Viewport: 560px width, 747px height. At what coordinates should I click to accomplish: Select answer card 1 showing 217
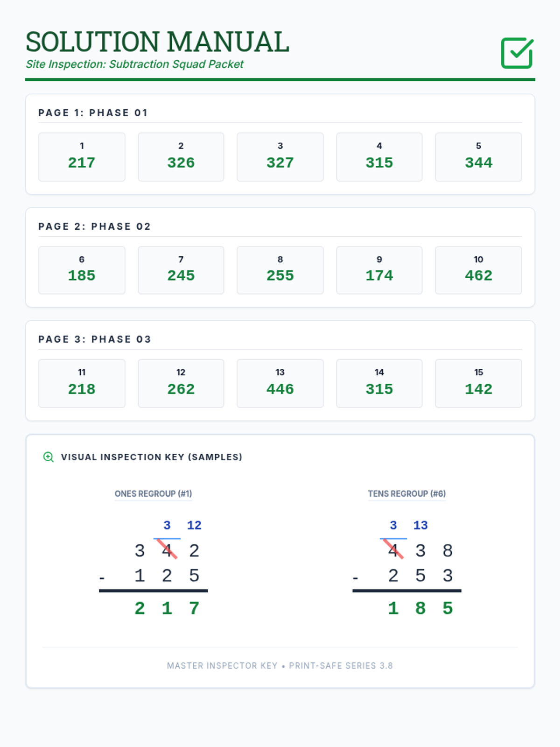(82, 157)
